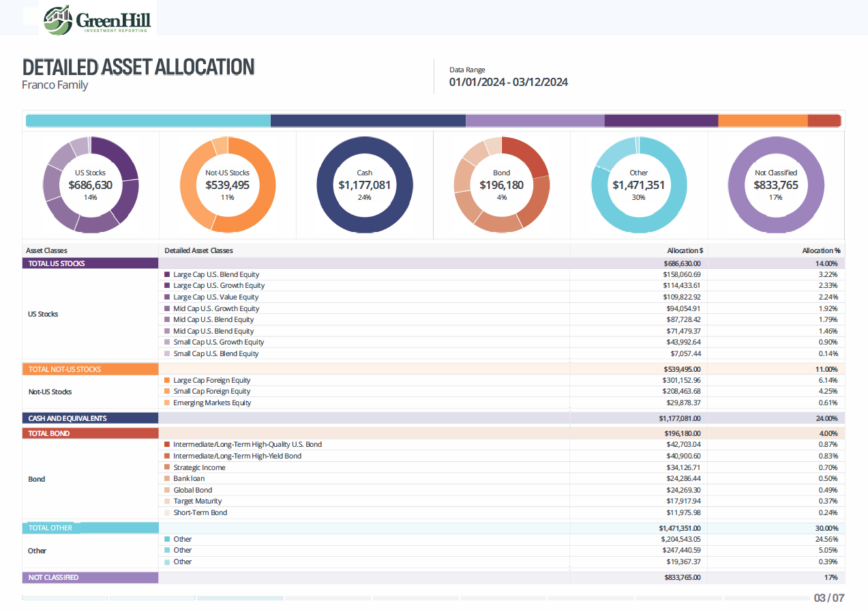
Task: Click the Large Cap U.S. Growth Equity color square
Action: tap(167, 286)
